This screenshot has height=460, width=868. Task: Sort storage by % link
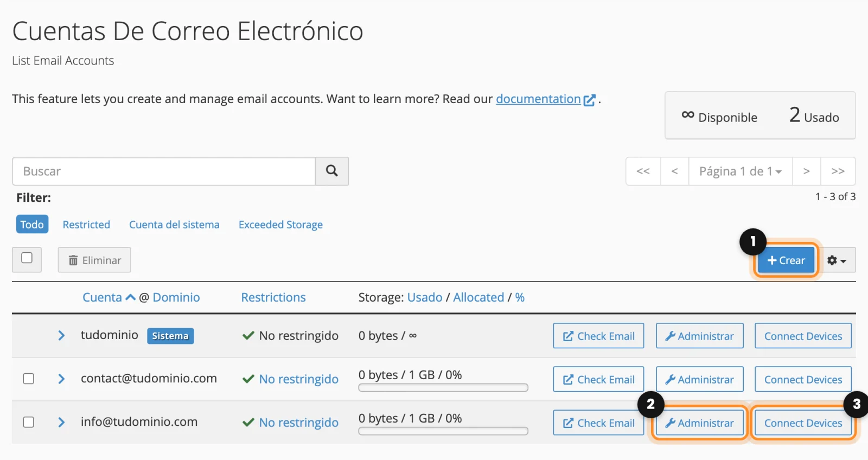pyautogui.click(x=520, y=297)
